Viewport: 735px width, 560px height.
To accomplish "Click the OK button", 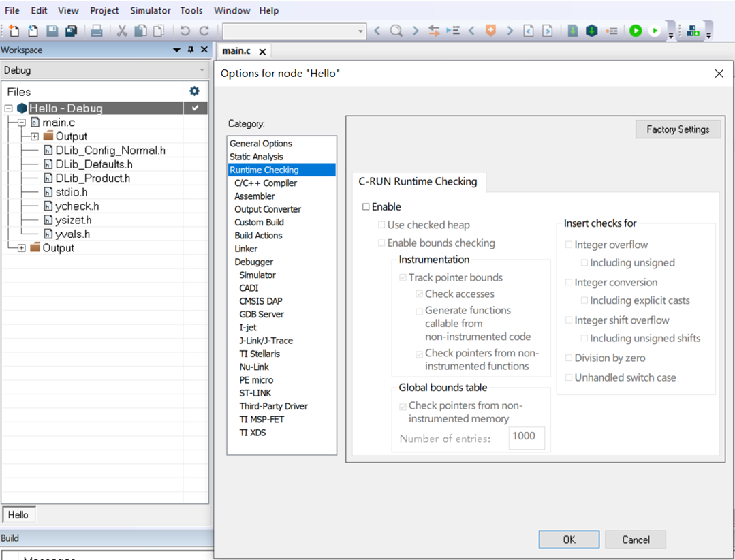I will (569, 540).
